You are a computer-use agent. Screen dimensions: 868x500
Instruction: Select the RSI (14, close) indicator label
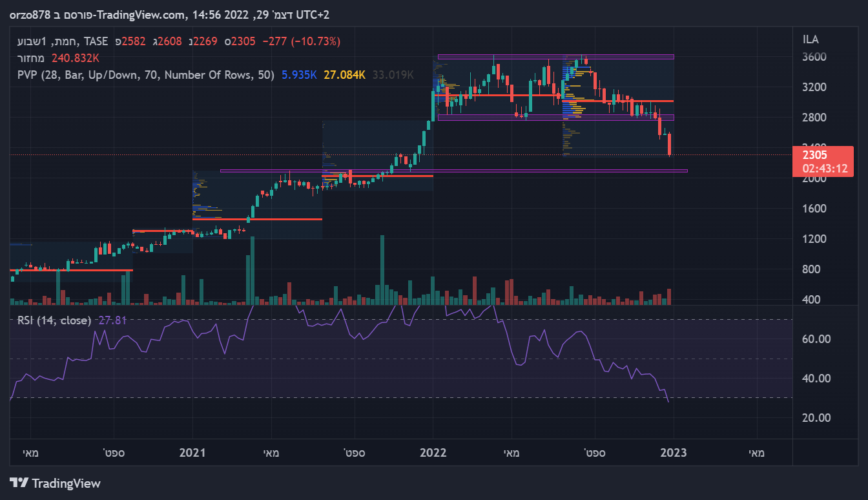pos(54,320)
